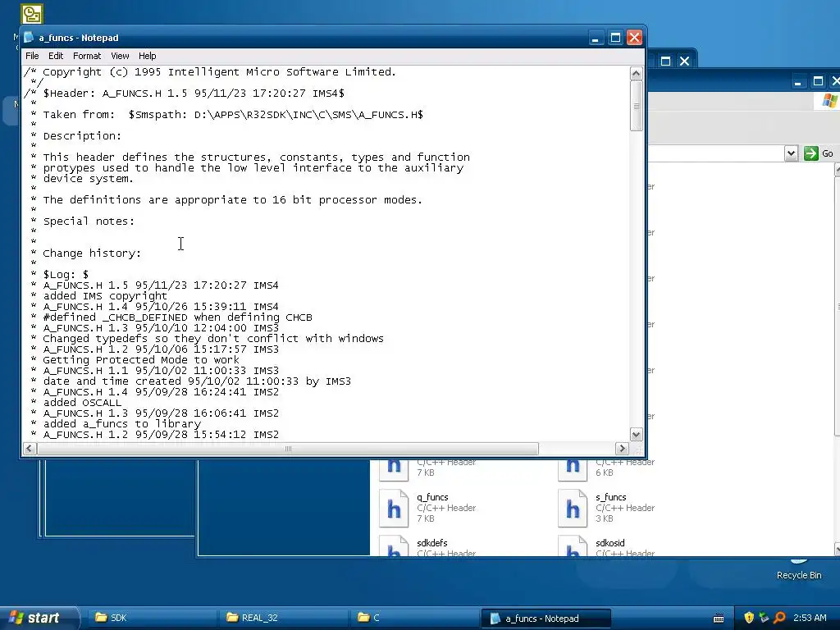The image size is (840, 630).
Task: Click the Notepad vertical scroll thumb
Action: (x=637, y=106)
